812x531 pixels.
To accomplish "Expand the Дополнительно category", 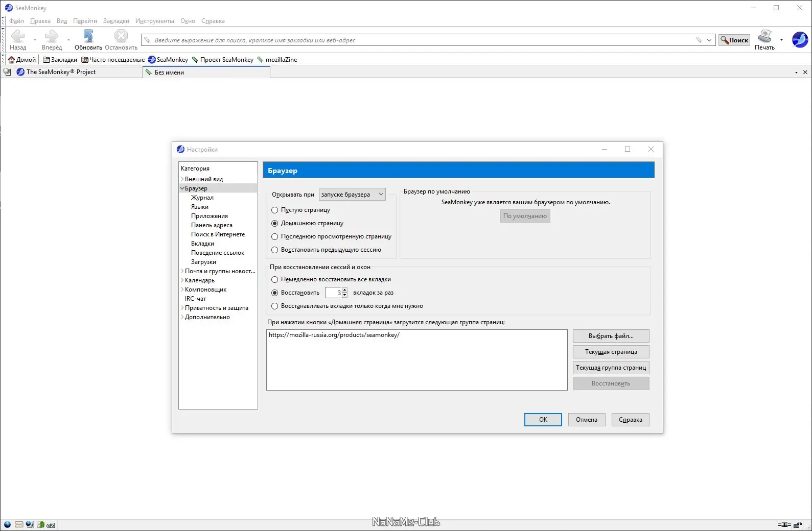I will 182,317.
